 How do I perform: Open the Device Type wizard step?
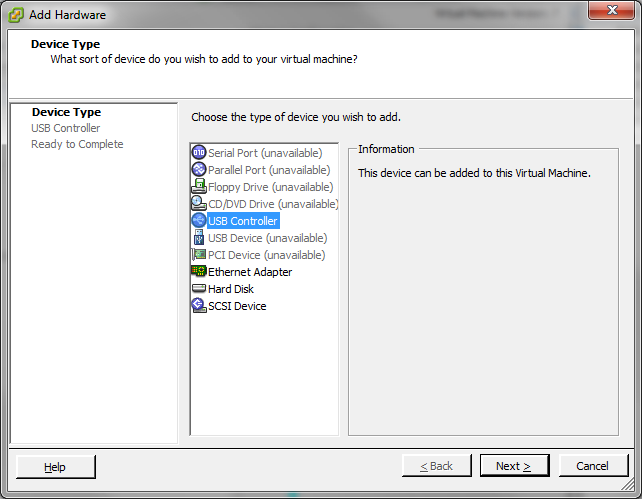click(66, 112)
